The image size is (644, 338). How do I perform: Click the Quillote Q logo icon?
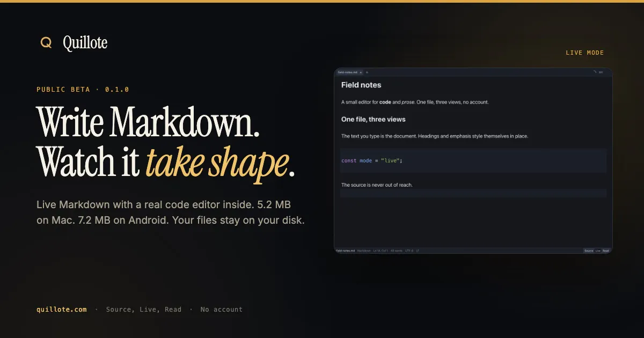click(46, 43)
